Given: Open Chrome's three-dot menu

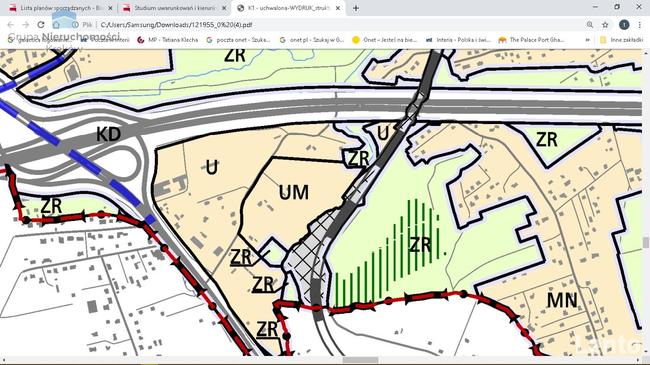Looking at the screenshot, I should point(640,25).
